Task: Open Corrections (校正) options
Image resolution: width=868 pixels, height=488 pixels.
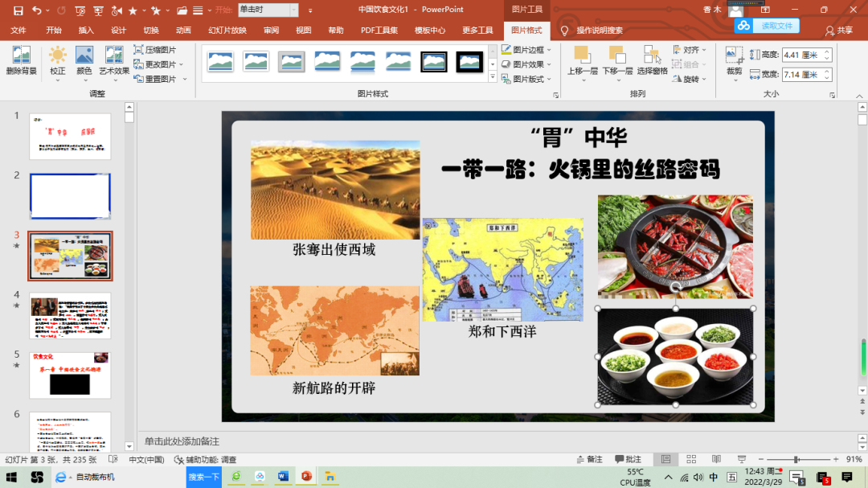Action: pyautogui.click(x=57, y=63)
